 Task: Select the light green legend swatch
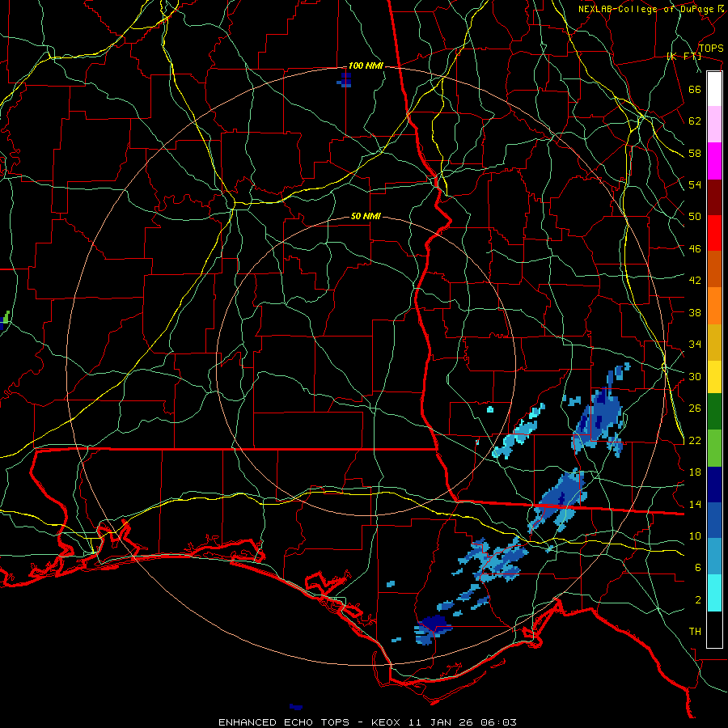(x=714, y=448)
